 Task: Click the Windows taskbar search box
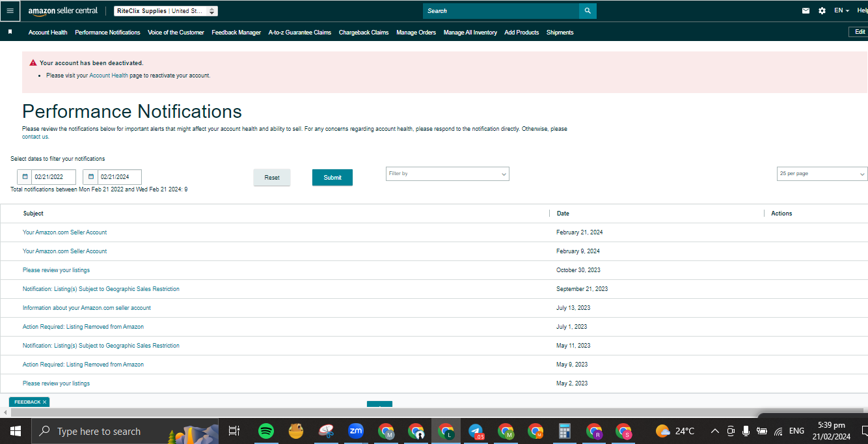[125, 431]
